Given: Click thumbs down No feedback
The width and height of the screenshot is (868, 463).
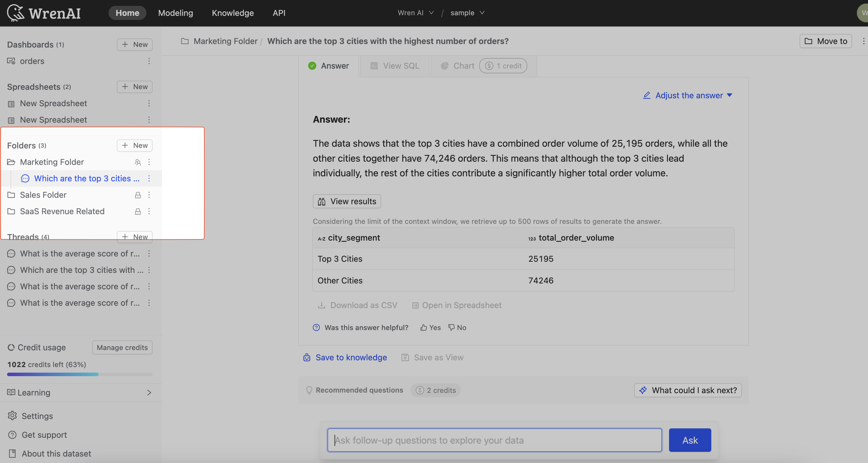Looking at the screenshot, I should (x=457, y=327).
